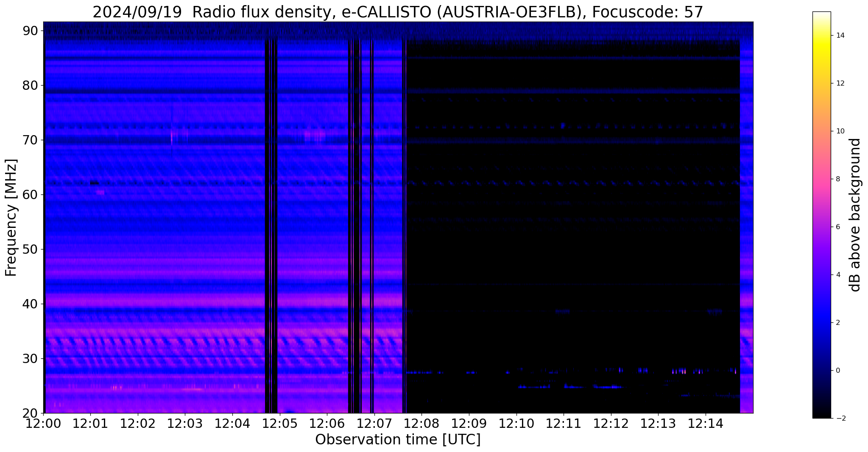This screenshot has width=868, height=452.
Task: Click the 12:04 time tick label
Action: coord(232,423)
